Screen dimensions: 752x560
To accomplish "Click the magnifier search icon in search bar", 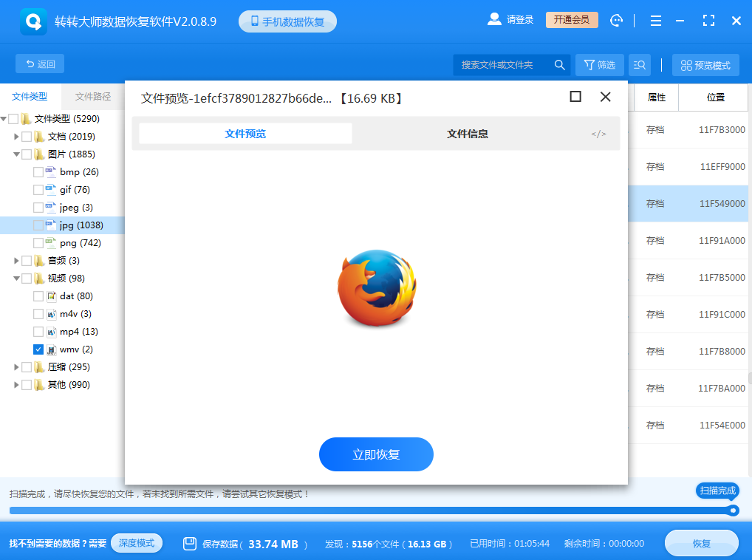I will pyautogui.click(x=559, y=65).
